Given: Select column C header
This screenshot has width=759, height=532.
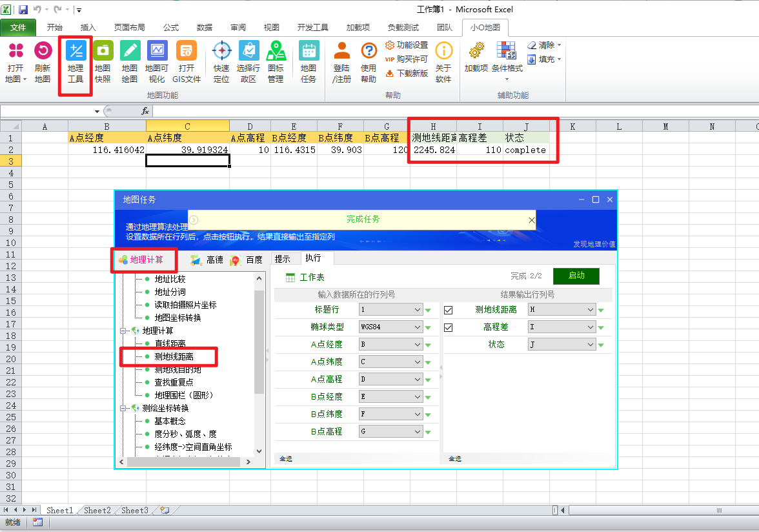Looking at the screenshot, I should pos(187,127).
